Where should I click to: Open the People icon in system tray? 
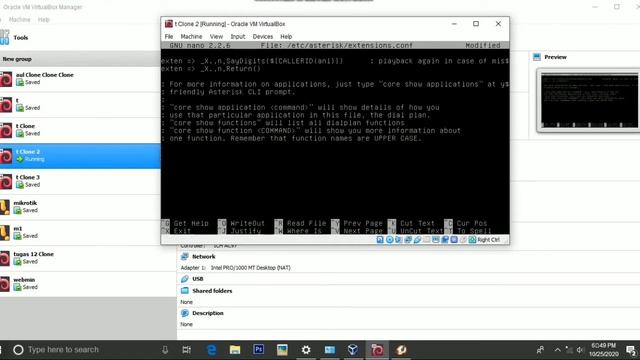(540, 350)
